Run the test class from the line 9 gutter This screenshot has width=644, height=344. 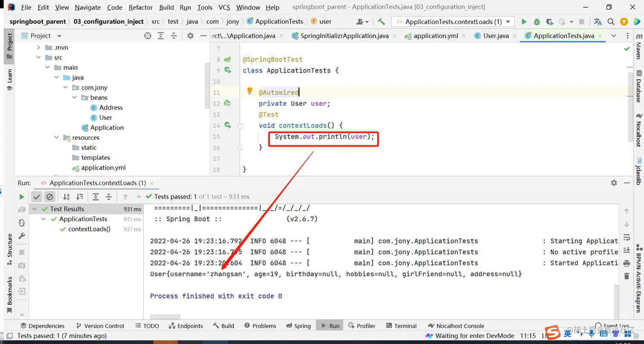pos(227,70)
